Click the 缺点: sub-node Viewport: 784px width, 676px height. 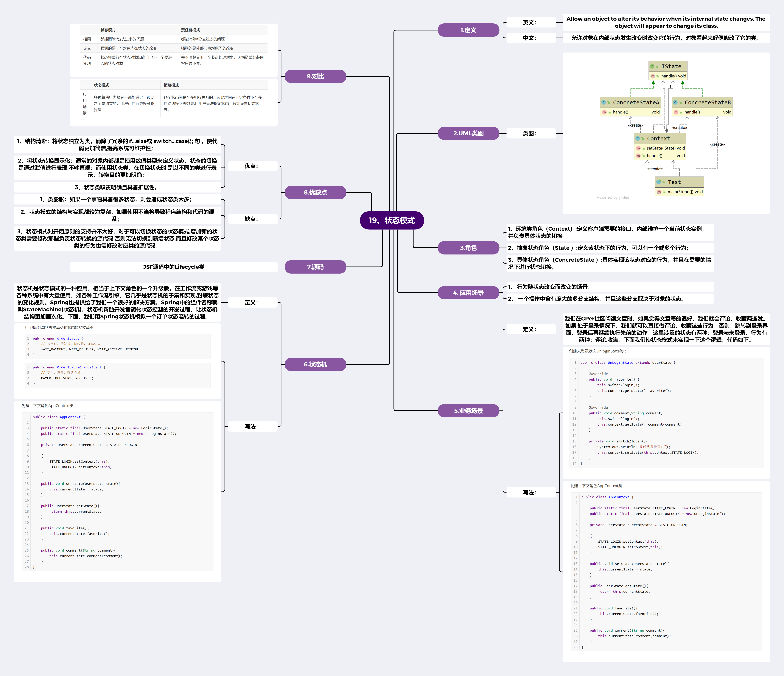click(253, 219)
